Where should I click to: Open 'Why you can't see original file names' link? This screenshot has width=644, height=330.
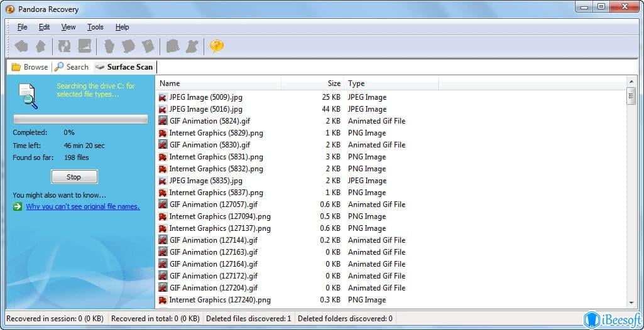pyautogui.click(x=83, y=206)
